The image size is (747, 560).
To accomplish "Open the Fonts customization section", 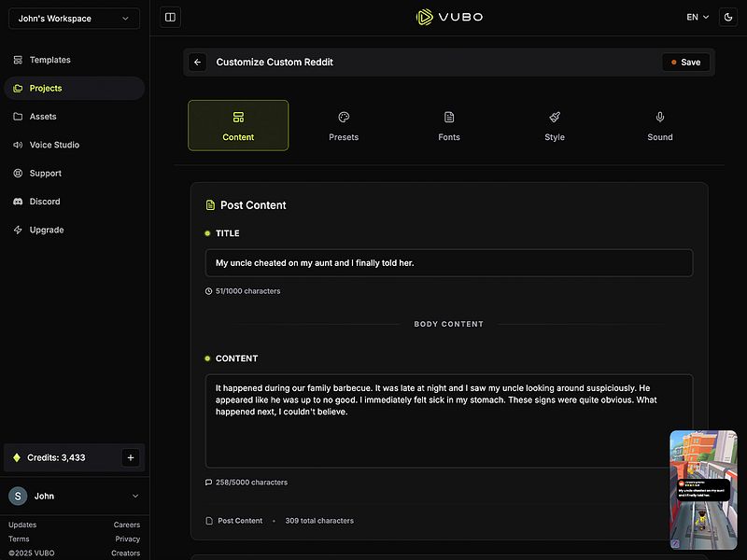I will tap(449, 125).
